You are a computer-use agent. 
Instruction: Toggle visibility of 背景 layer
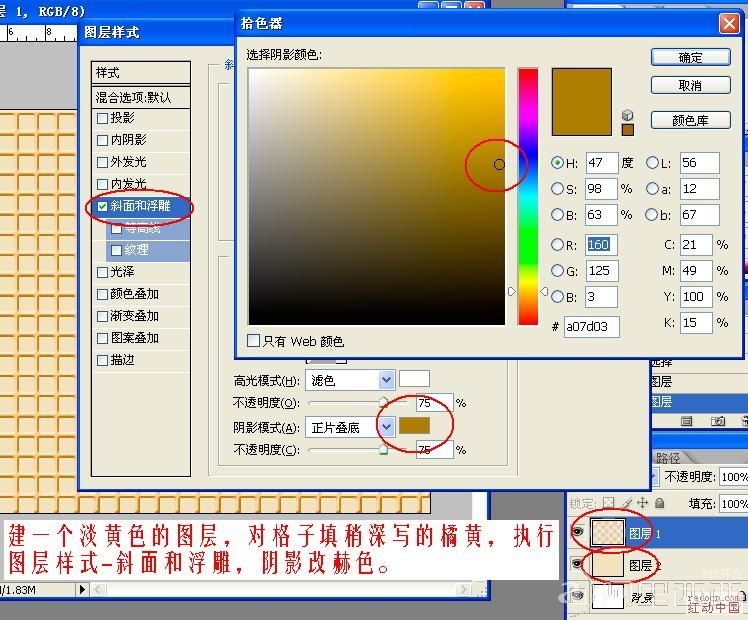click(577, 595)
